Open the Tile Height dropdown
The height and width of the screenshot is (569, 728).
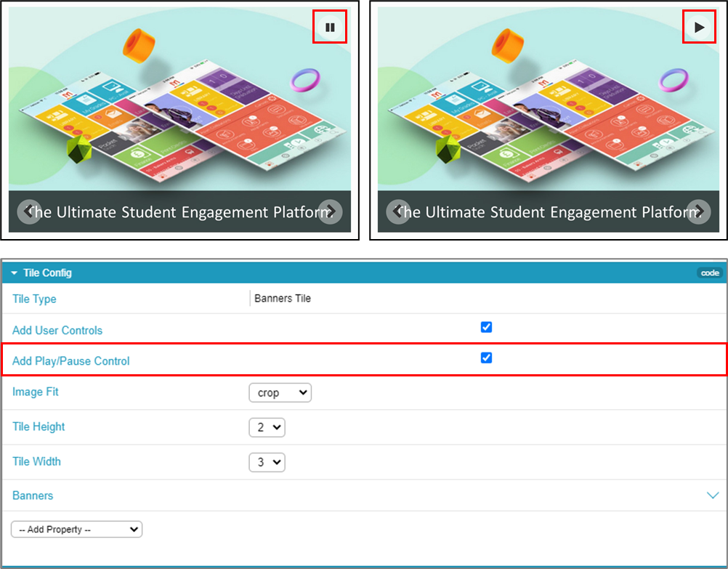(267, 427)
